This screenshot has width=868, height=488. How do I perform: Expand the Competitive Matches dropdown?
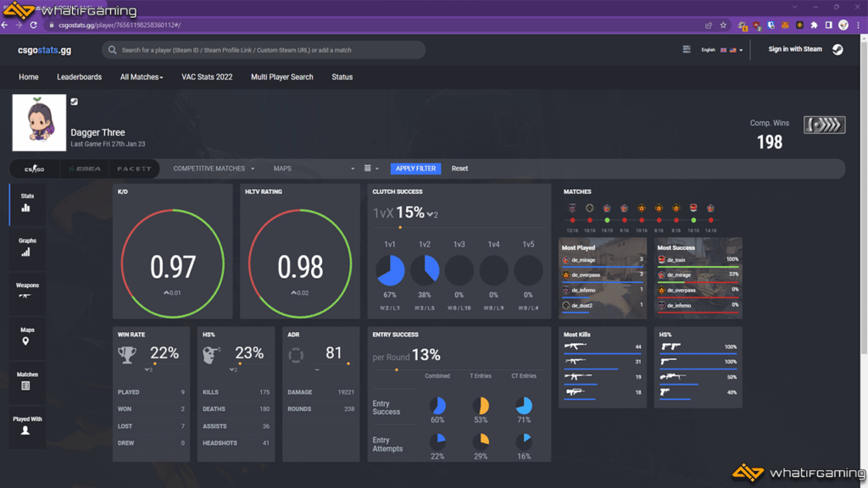[214, 169]
